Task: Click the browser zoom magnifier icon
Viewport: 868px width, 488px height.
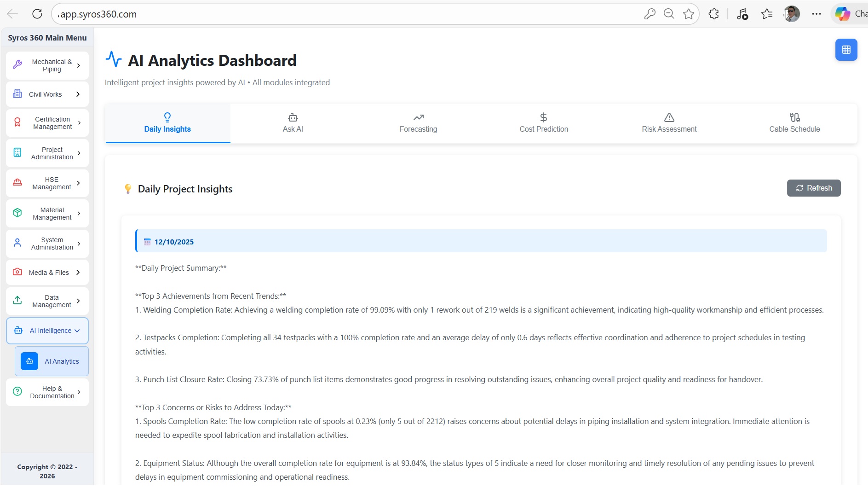Action: pyautogui.click(x=669, y=14)
